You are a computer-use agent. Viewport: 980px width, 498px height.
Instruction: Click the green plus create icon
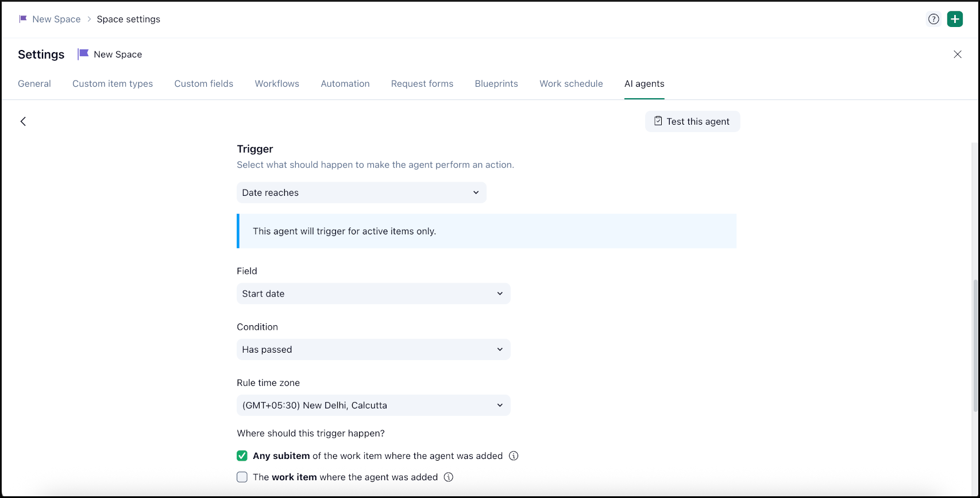pyautogui.click(x=955, y=19)
